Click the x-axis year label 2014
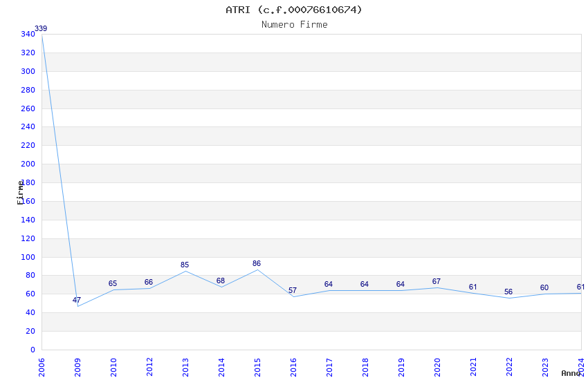Viewport: 588px width, 380px height. 221,367
